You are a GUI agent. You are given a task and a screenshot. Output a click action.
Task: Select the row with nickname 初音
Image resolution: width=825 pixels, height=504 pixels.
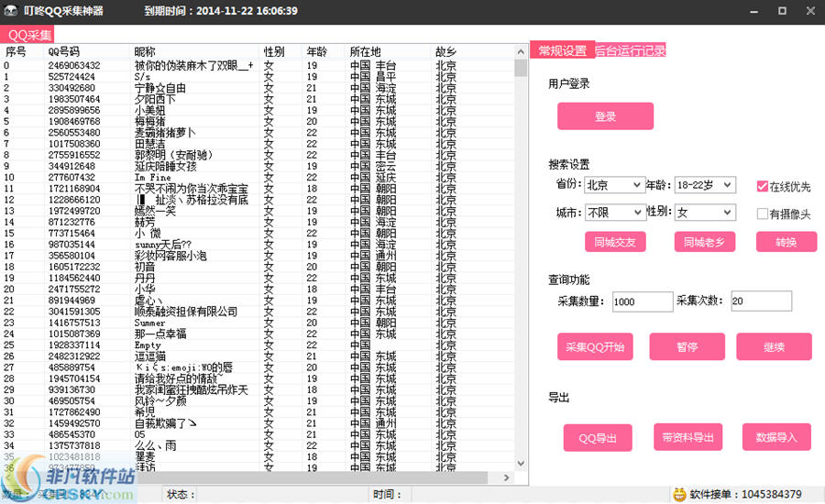(258, 267)
